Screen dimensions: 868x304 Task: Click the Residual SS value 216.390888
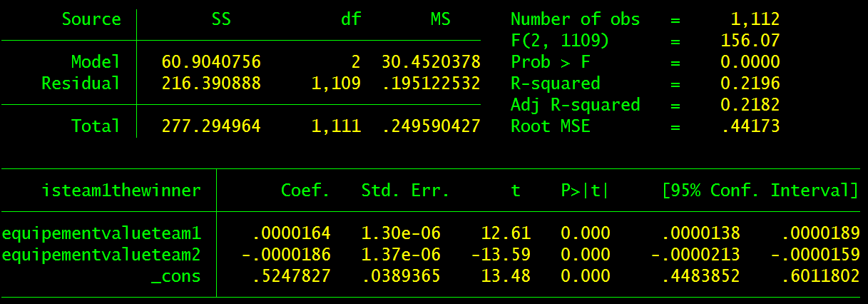click(x=211, y=83)
